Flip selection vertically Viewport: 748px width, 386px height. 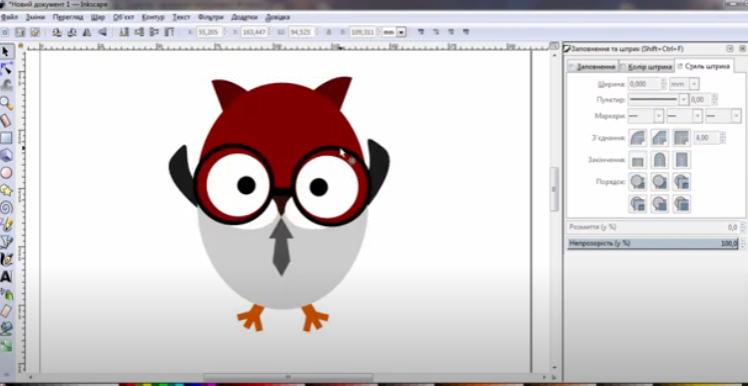click(x=102, y=32)
